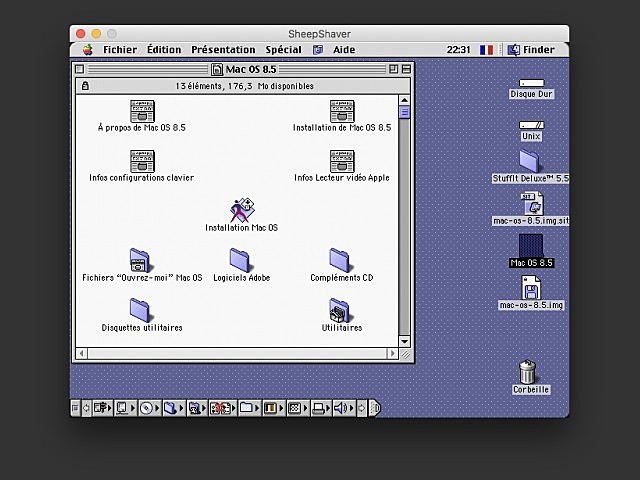
Task: Open the blue folder file sharing strip module
Action: 173,408
